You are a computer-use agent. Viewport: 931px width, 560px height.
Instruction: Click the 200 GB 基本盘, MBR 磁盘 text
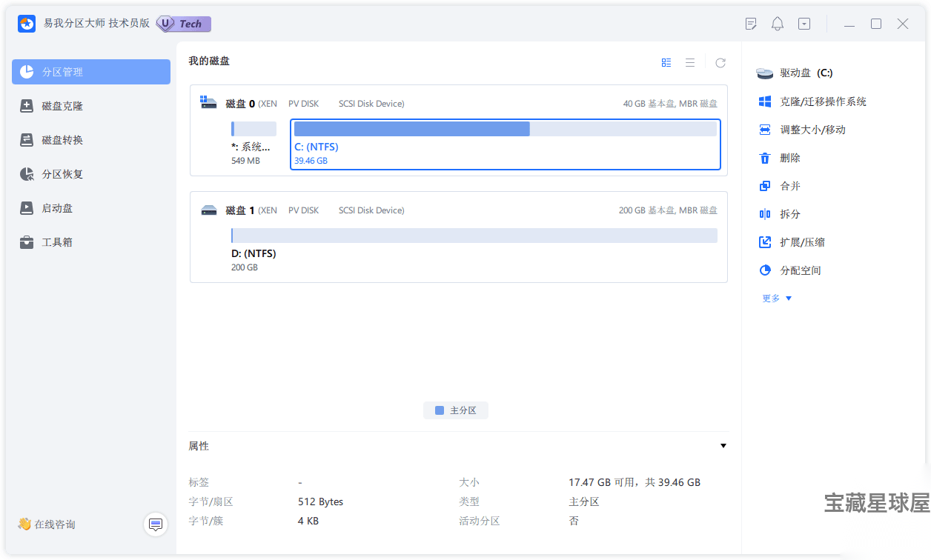coord(668,210)
